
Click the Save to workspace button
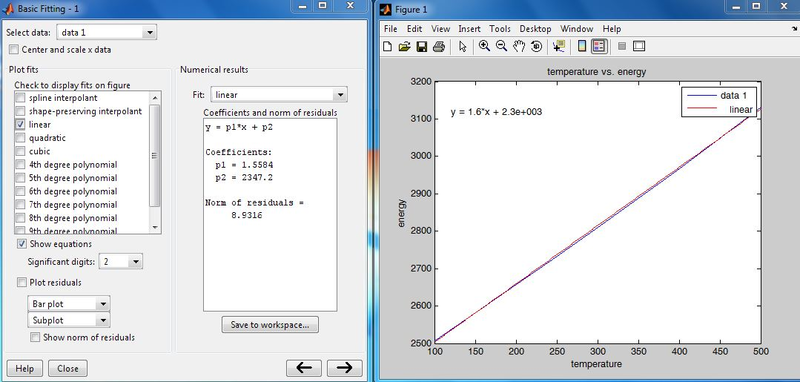(x=270, y=324)
